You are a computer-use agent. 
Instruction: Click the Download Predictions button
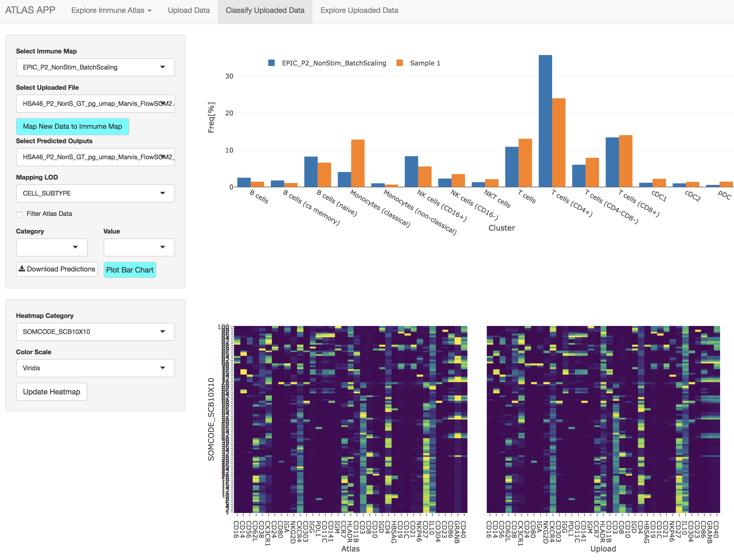(57, 269)
